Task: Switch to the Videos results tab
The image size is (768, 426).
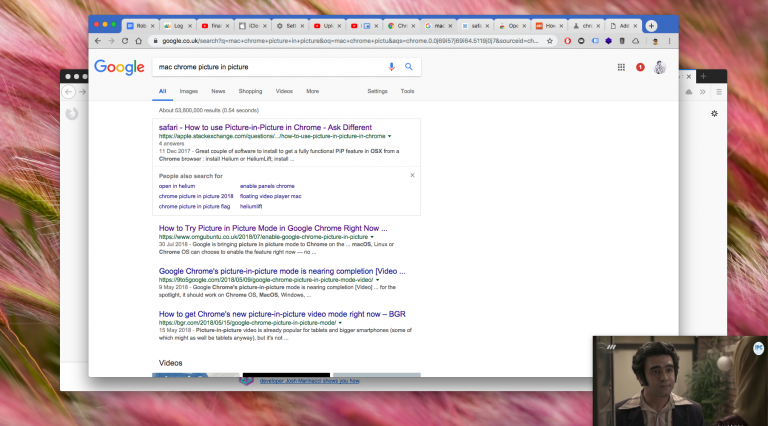Action: tap(284, 91)
